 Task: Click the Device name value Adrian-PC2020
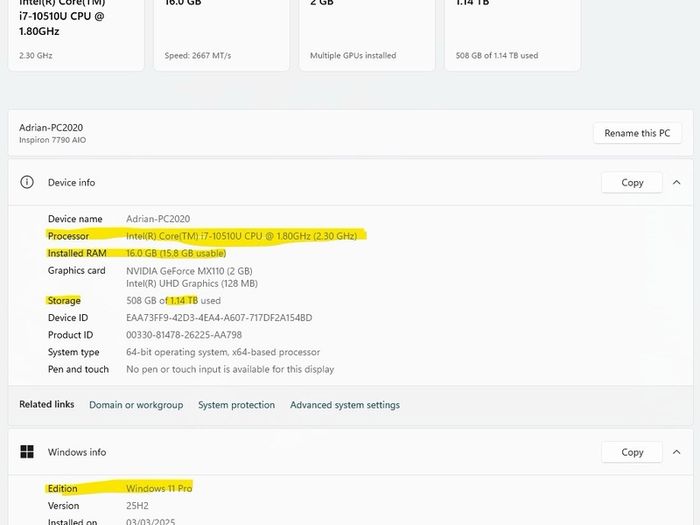[158, 219]
